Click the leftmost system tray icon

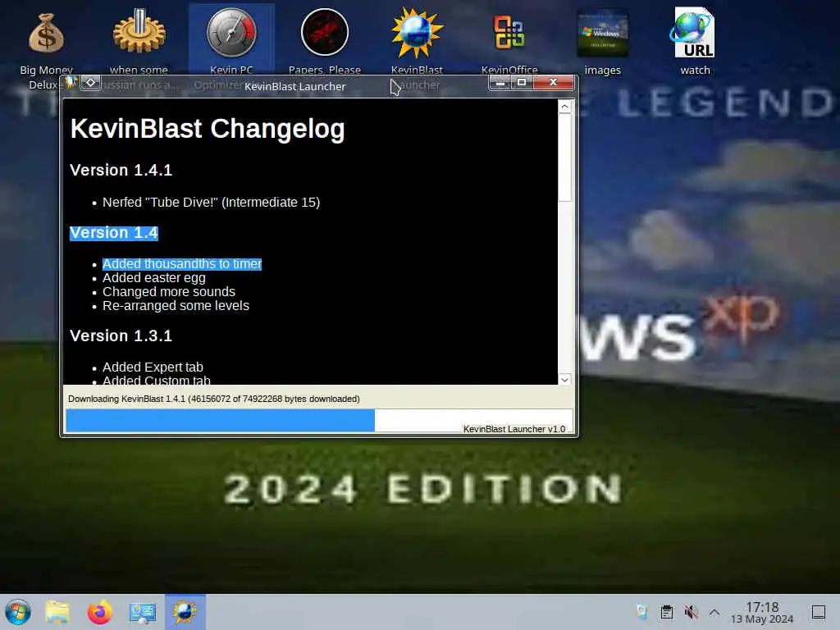[x=641, y=612]
